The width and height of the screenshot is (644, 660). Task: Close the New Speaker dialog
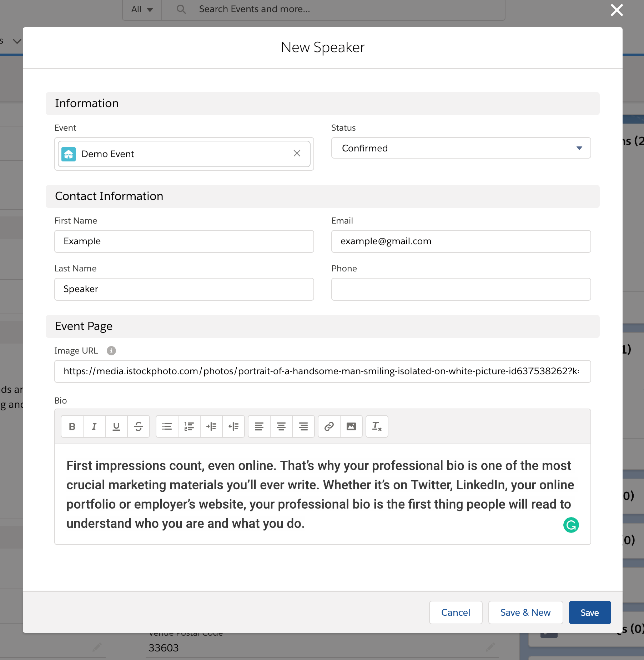[x=617, y=10]
